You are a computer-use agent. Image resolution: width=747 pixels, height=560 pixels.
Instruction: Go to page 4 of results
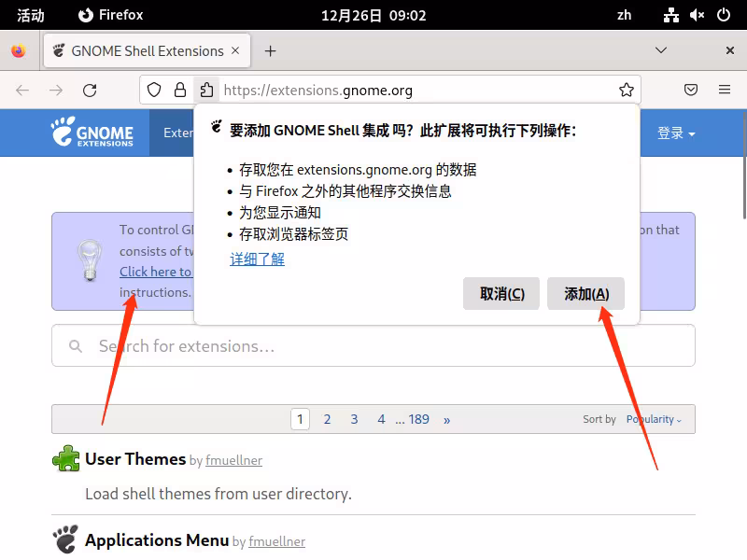click(x=381, y=419)
